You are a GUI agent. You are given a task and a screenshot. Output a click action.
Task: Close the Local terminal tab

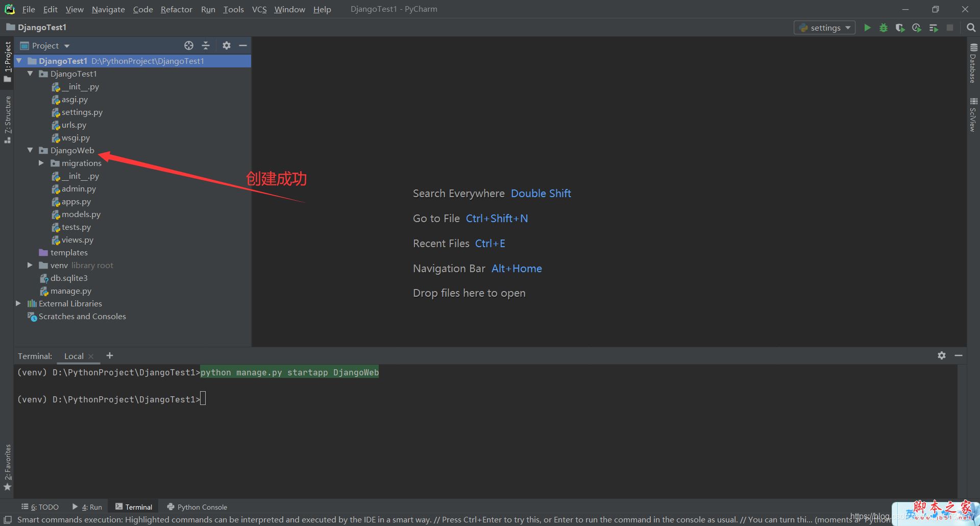[91, 356]
